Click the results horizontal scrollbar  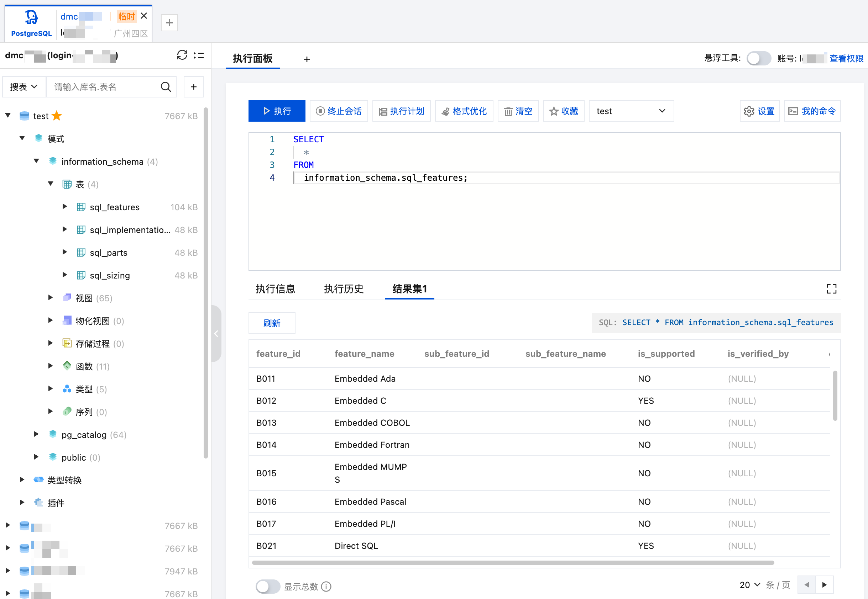pos(513,563)
